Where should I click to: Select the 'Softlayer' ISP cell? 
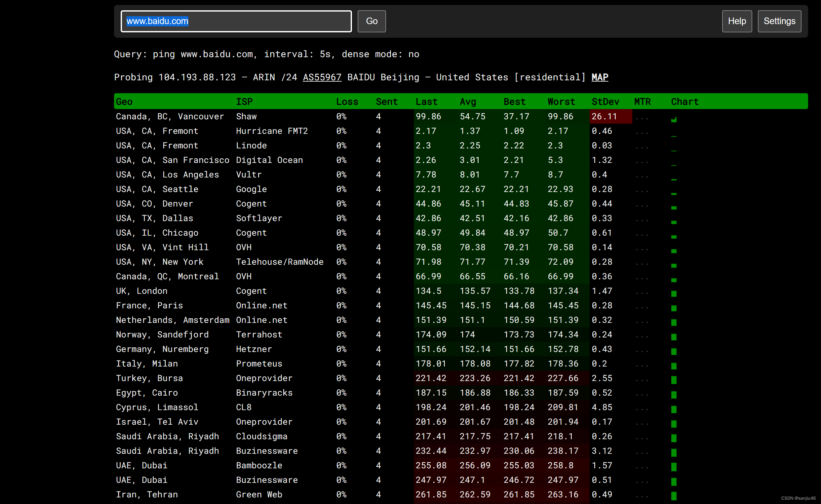point(259,218)
